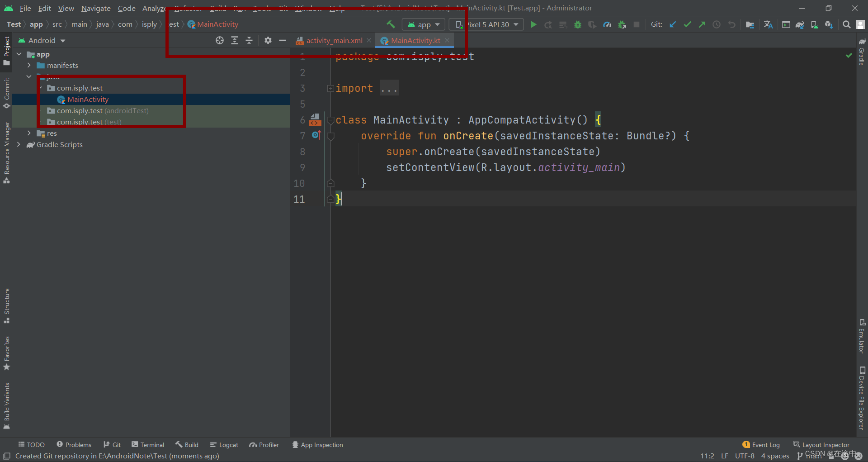Open the Logcat tool window

[224, 445]
